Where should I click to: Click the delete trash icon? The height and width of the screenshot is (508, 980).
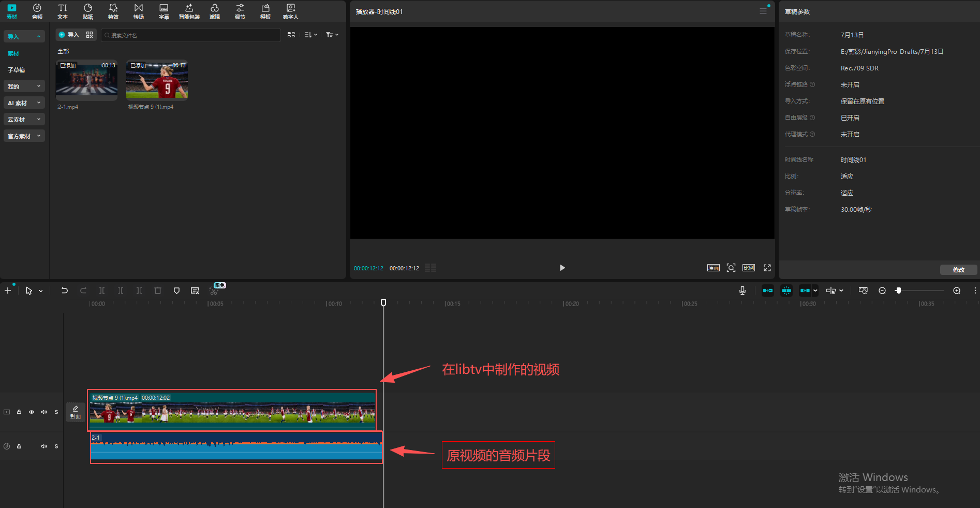158,291
